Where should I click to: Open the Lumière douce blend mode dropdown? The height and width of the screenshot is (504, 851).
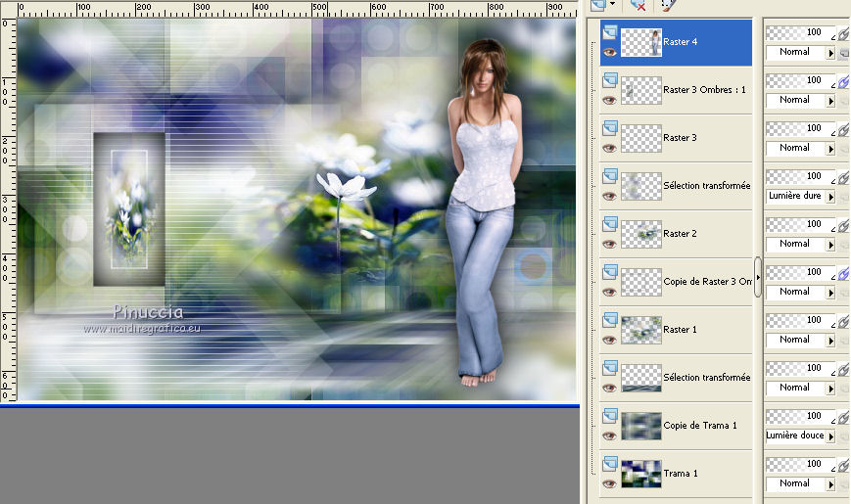(830, 435)
